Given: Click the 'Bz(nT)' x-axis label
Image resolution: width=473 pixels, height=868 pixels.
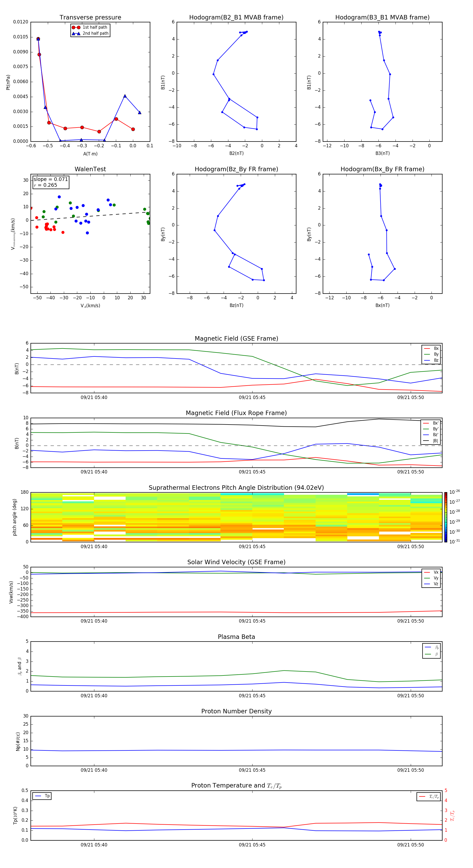Looking at the screenshot, I should [x=236, y=305].
